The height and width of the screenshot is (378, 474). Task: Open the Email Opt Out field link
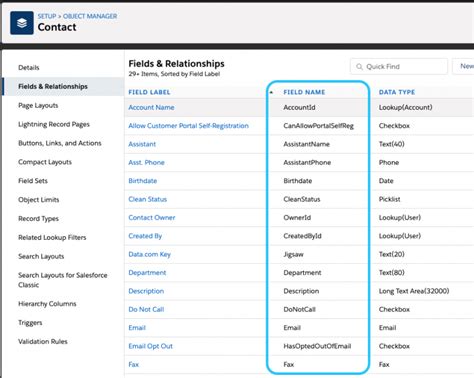151,346
